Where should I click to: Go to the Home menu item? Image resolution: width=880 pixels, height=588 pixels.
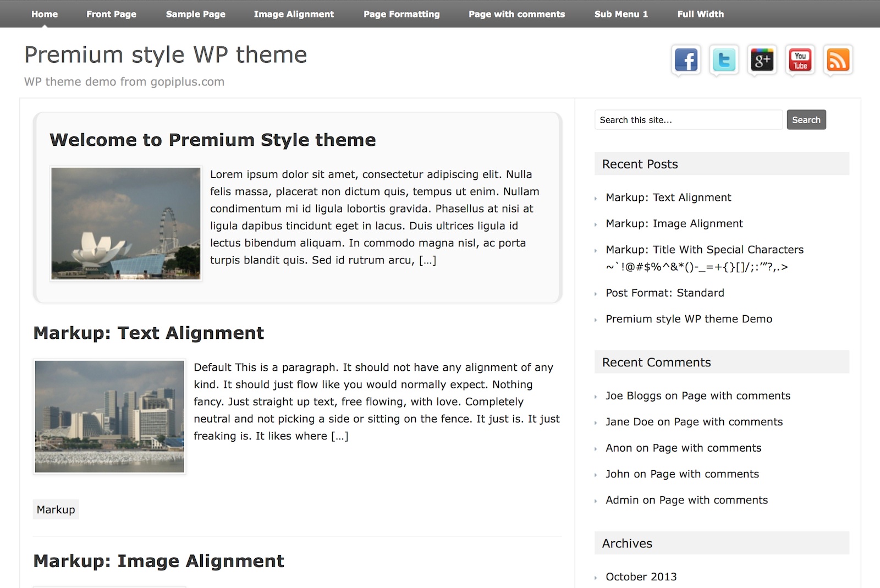[x=45, y=14]
